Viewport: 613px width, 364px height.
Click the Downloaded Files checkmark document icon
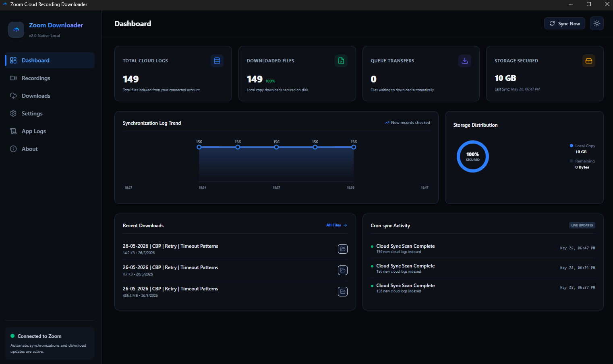[x=341, y=61]
